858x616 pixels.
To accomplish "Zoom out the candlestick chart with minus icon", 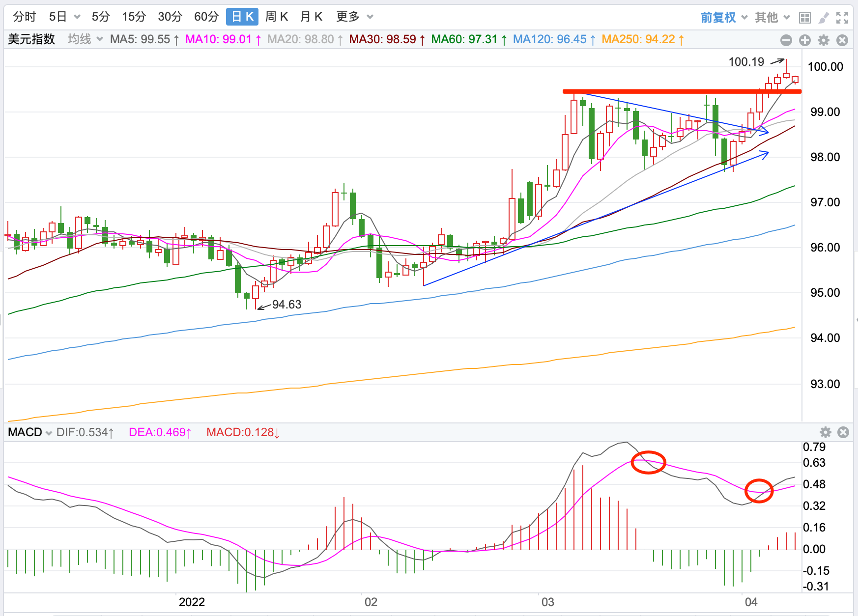I will click(x=786, y=40).
